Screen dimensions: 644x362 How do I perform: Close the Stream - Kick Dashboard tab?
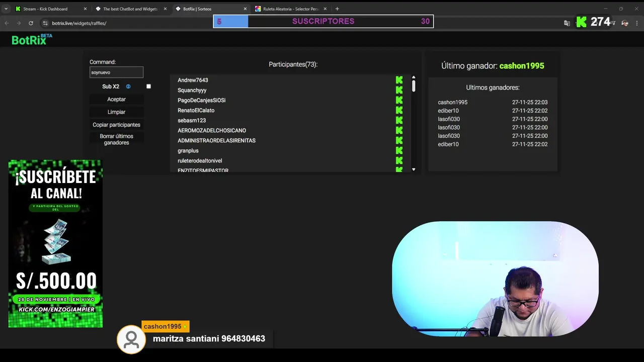[x=85, y=9]
